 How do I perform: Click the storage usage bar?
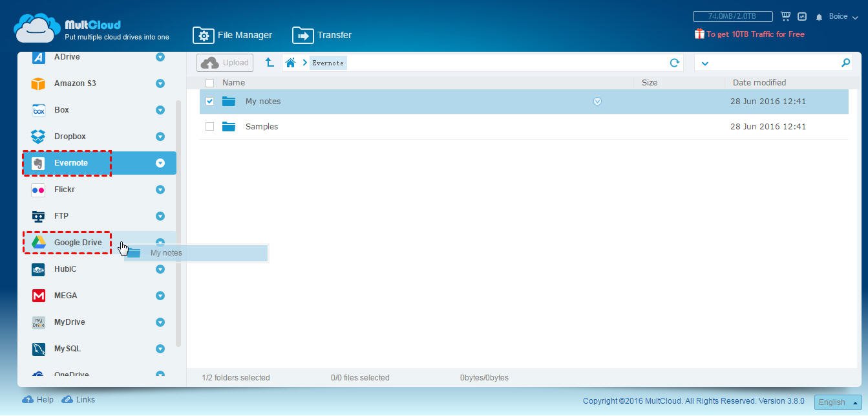pyautogui.click(x=732, y=16)
